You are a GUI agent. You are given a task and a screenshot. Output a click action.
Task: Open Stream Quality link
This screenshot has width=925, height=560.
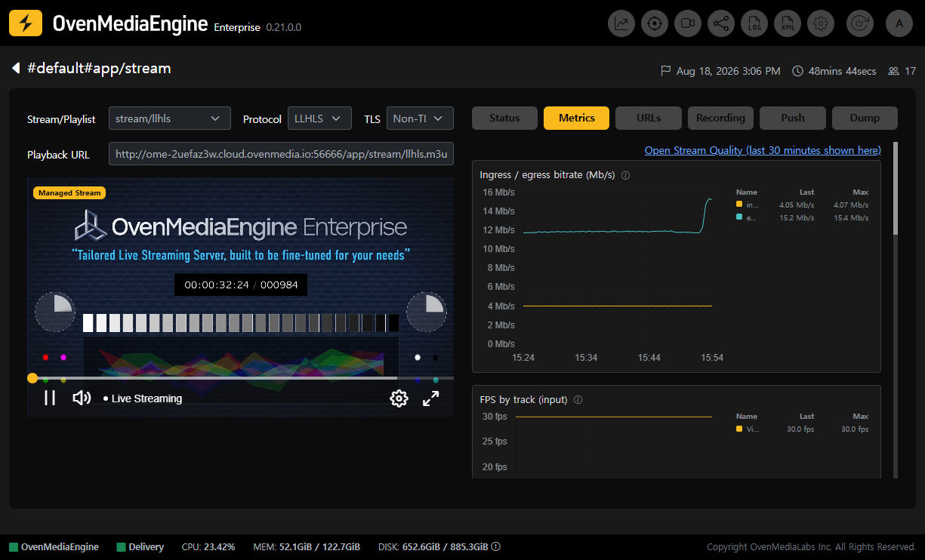click(x=763, y=150)
